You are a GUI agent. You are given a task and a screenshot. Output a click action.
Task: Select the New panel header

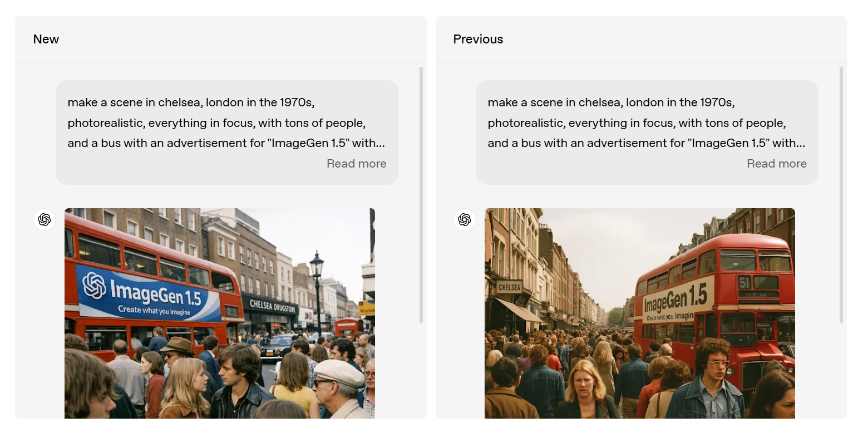coord(221,40)
